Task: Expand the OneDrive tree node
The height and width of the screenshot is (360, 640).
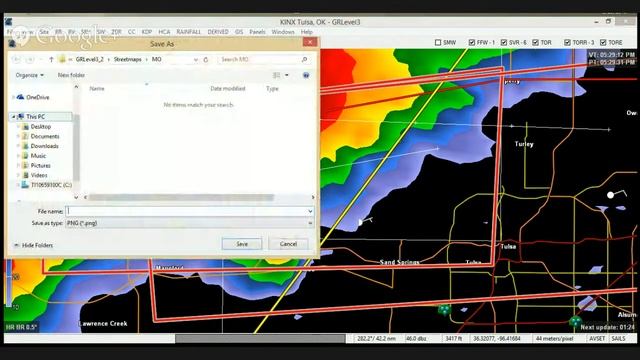Action: click(13, 97)
